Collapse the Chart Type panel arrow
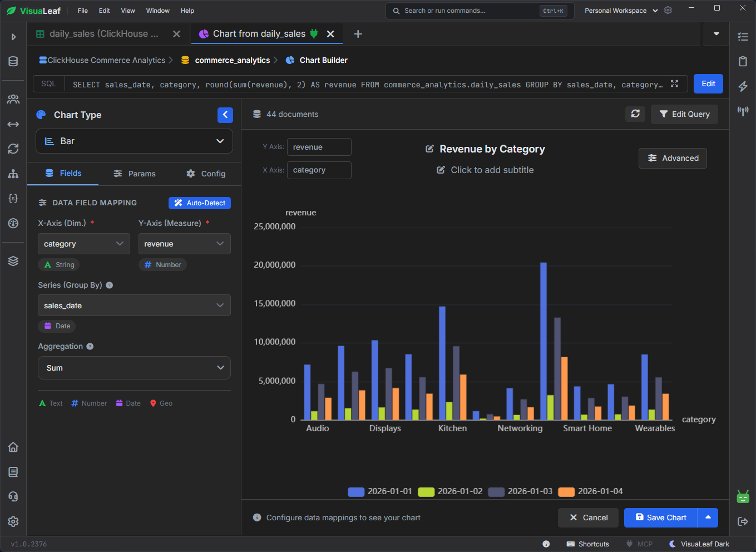 click(x=225, y=115)
